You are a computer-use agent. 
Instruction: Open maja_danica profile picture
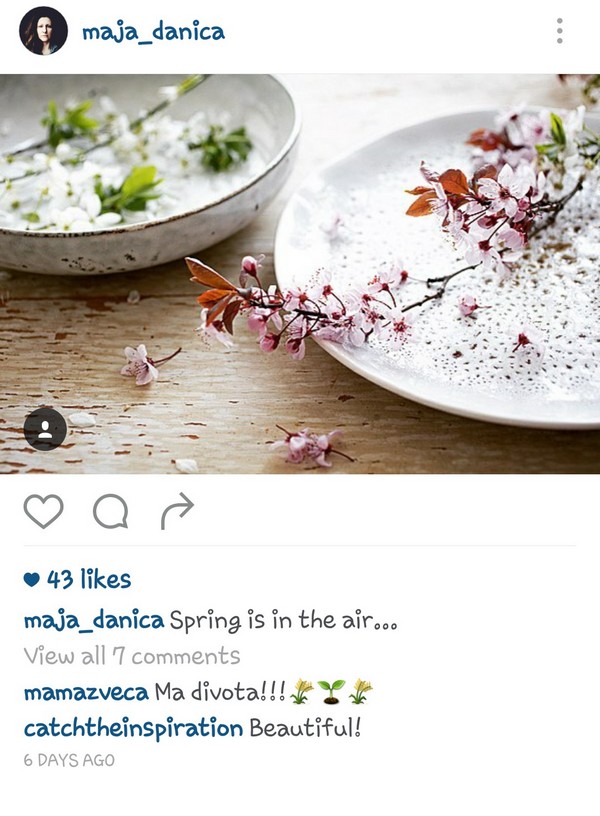click(x=43, y=31)
